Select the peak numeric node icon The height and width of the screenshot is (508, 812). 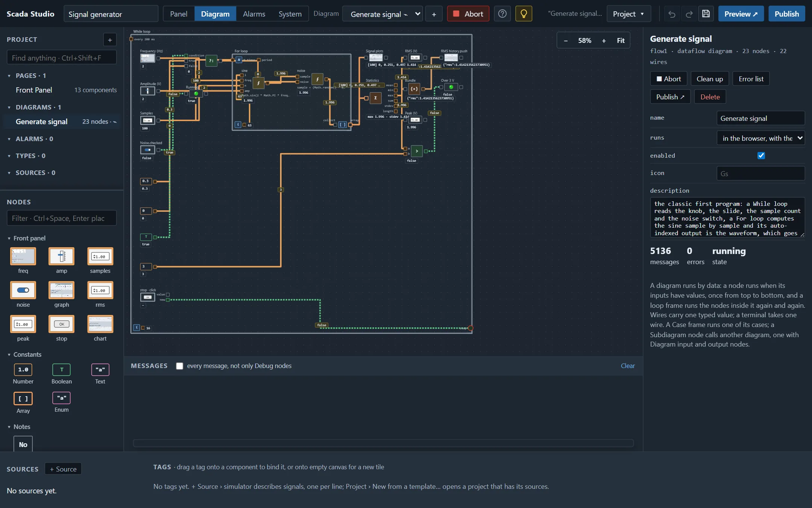(x=23, y=324)
